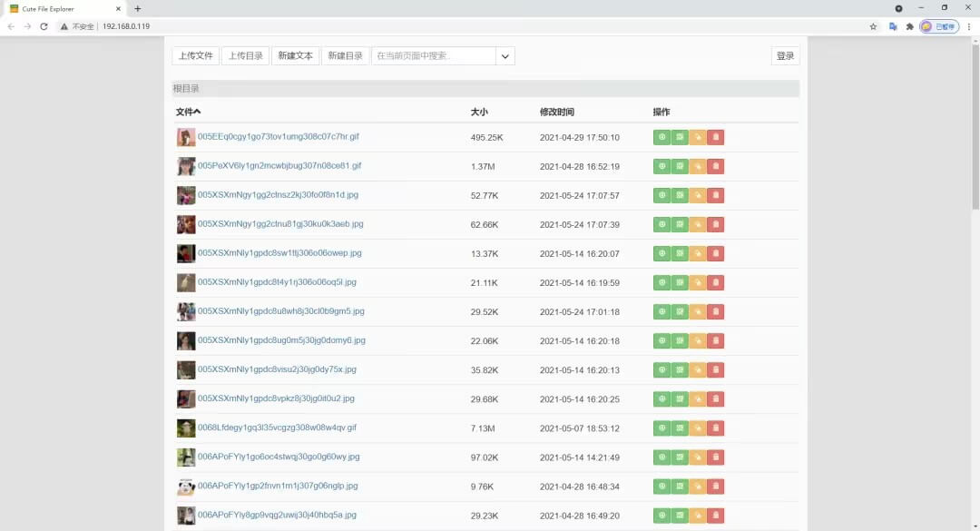Open the Chrome three-dot menu
Screen dimensions: 980x531
click(x=970, y=27)
